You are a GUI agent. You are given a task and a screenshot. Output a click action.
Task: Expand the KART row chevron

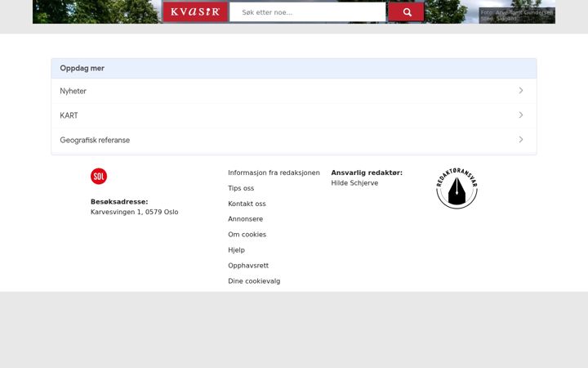tap(521, 115)
